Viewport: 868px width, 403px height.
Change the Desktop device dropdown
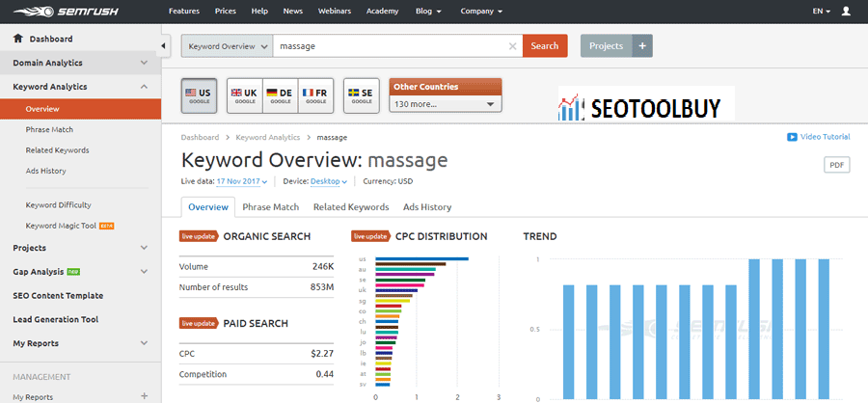329,181
